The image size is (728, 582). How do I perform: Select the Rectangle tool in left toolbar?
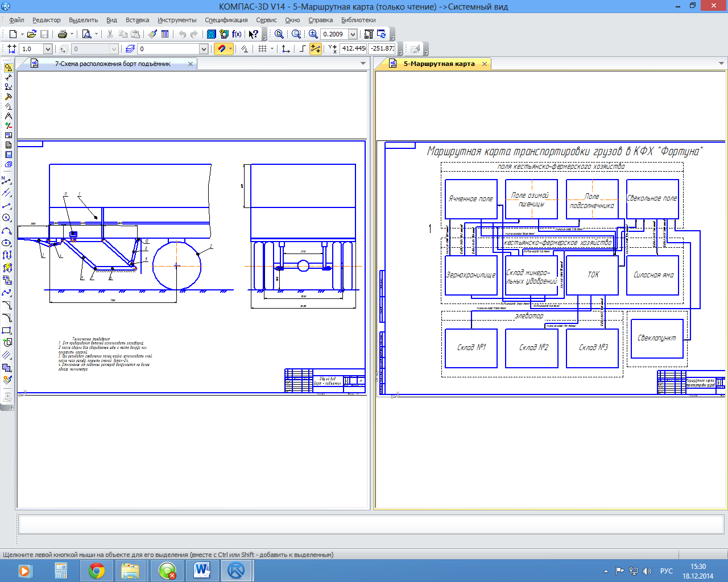tap(7, 330)
